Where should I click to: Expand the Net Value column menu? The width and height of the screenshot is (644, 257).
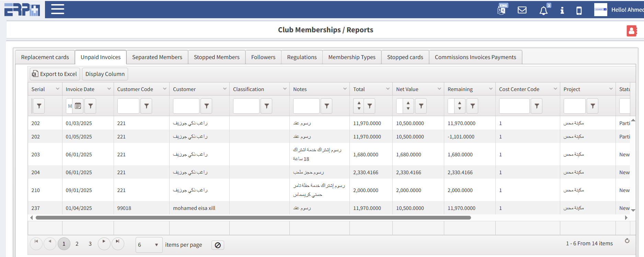click(x=439, y=89)
